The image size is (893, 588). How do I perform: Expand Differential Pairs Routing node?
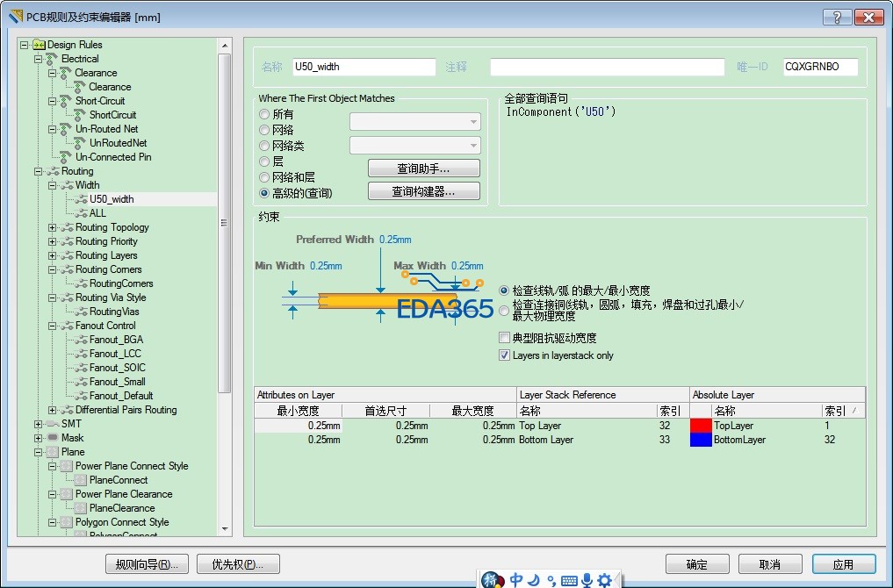53,410
